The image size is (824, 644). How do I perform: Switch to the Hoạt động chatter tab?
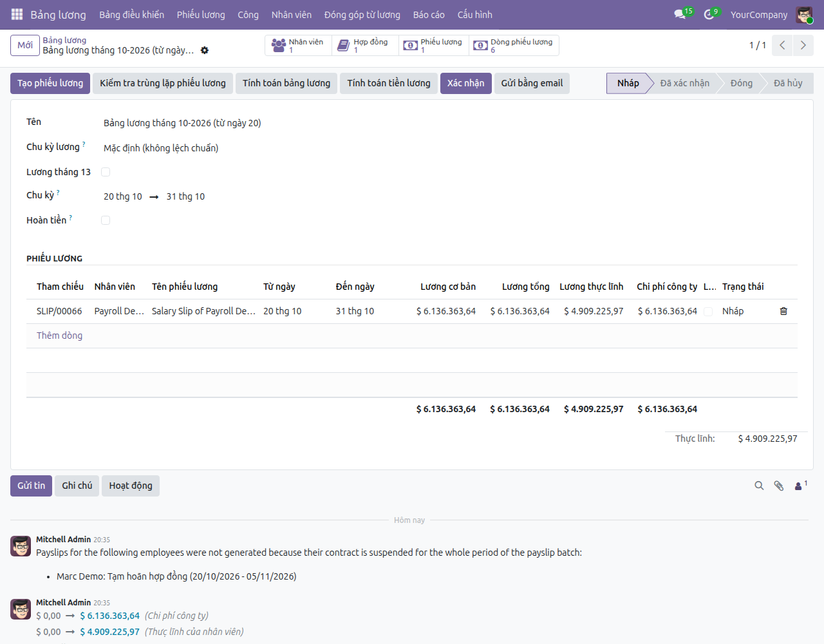click(x=131, y=486)
